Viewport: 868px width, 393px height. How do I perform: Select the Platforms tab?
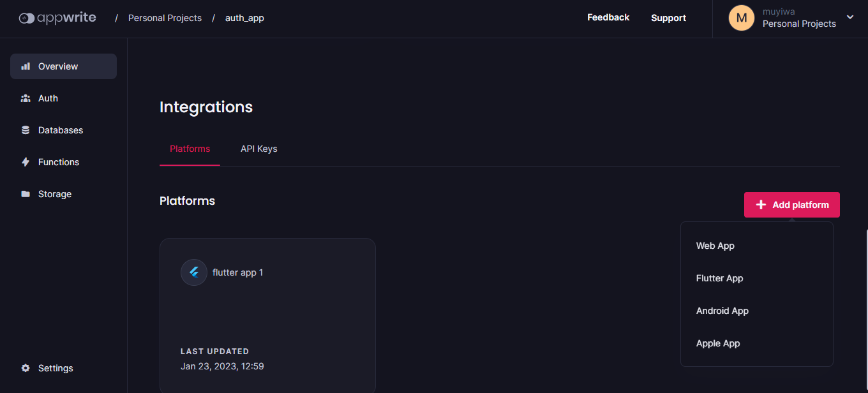pos(190,149)
